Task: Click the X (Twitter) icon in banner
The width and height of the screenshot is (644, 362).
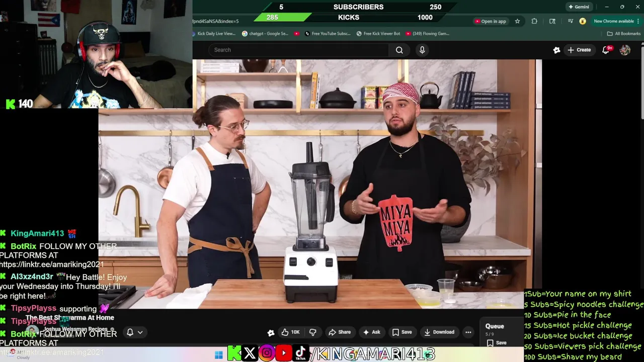Action: (250, 353)
